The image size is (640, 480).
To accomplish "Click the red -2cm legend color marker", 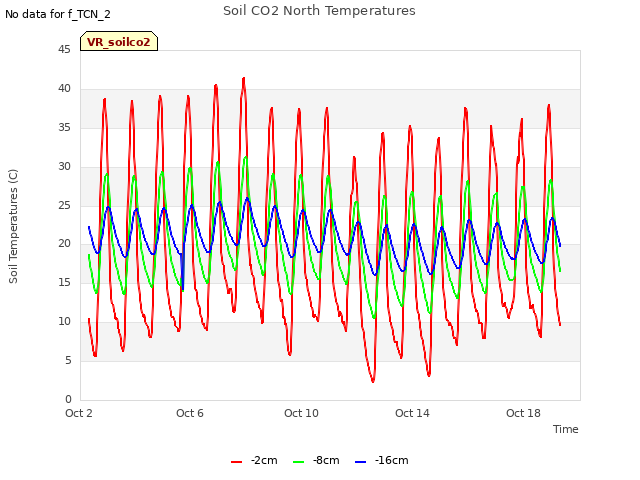I will click(x=236, y=462).
